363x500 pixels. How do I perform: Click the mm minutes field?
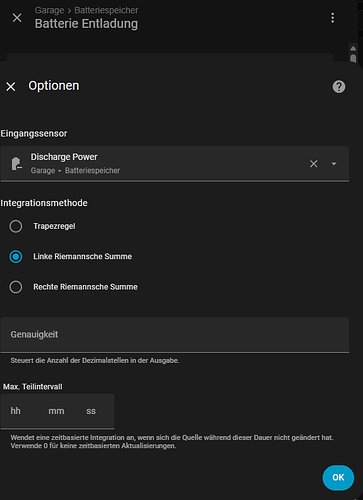click(56, 411)
